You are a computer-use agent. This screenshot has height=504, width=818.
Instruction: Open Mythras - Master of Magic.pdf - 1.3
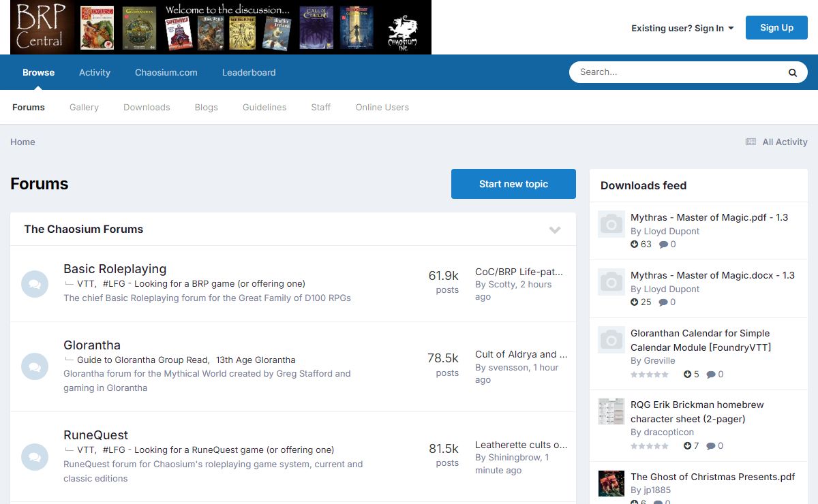point(709,217)
